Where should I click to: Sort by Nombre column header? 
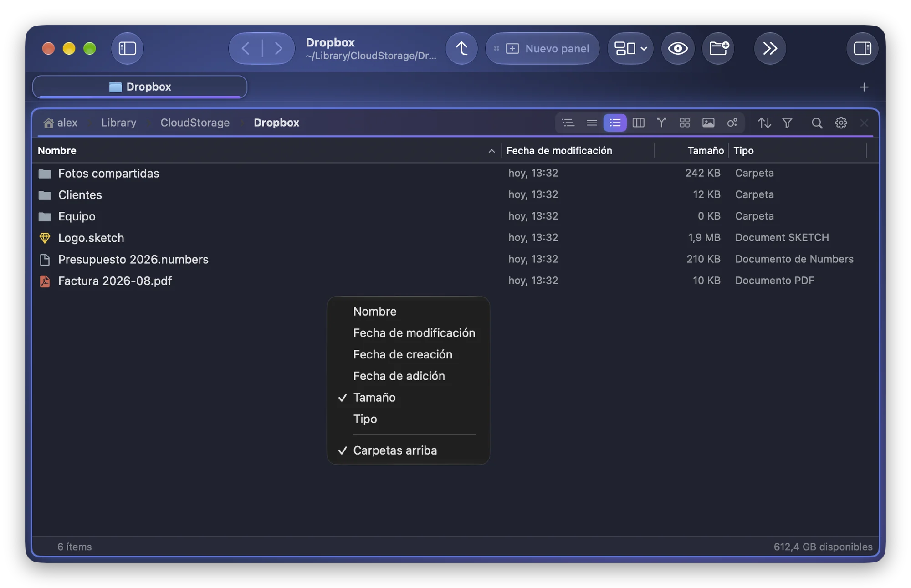click(x=267, y=151)
